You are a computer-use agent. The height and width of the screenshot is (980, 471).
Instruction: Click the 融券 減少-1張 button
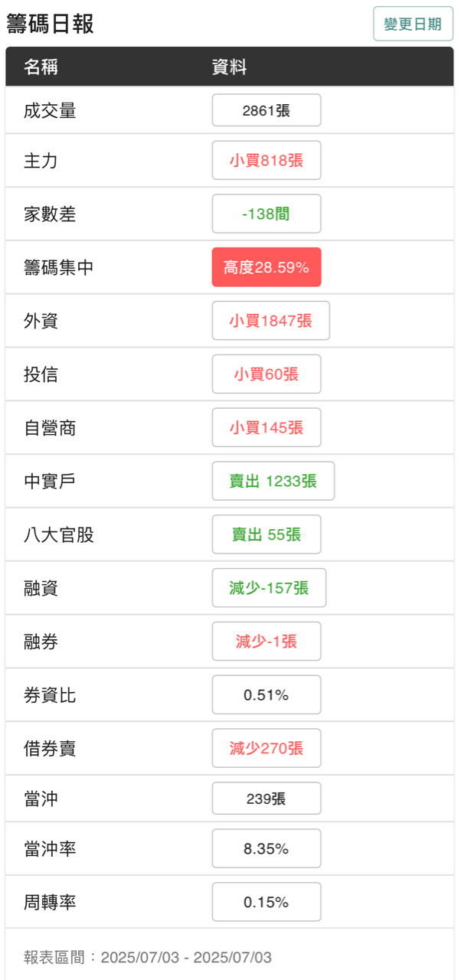click(x=266, y=642)
